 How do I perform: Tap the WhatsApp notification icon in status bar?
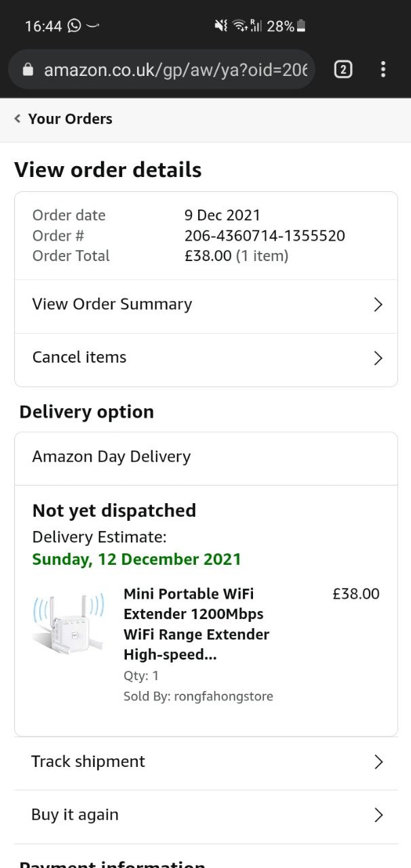pos(74,26)
